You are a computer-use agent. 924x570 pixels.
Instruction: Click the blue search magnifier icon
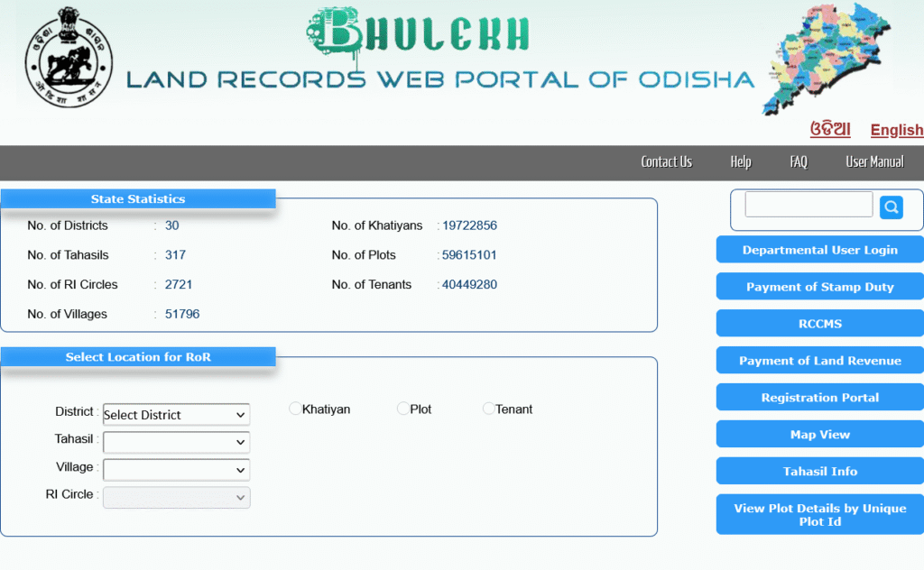891,207
